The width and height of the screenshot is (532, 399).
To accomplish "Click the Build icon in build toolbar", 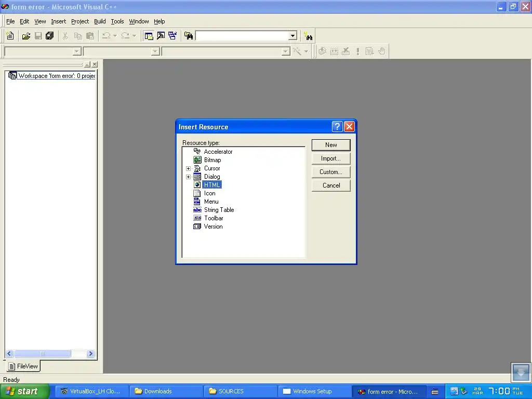I will (334, 51).
